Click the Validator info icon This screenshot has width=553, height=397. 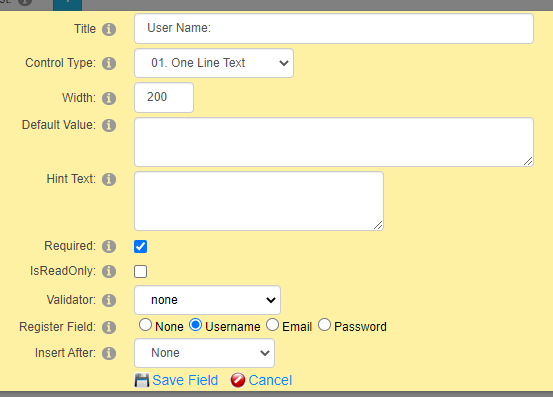click(x=109, y=300)
